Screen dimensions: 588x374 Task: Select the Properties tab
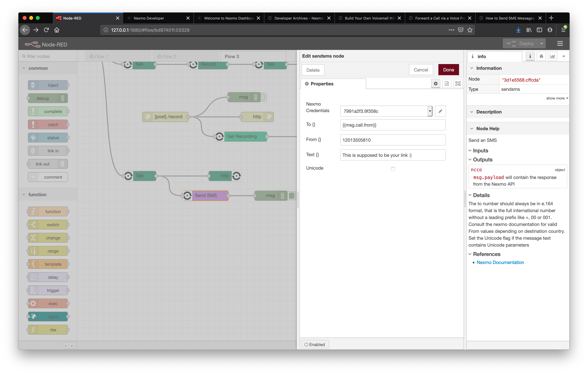[x=333, y=84]
